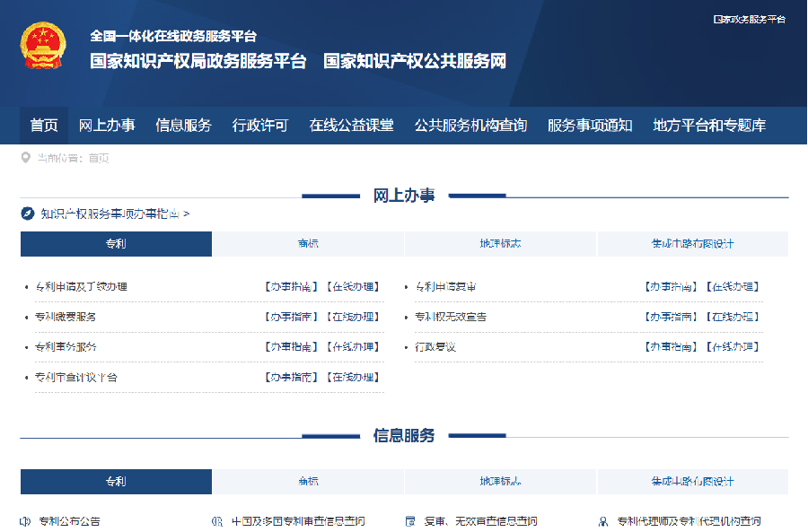The width and height of the screenshot is (808, 532).
Task: Click 在线办理 for 专利申请及手续办理
Action: click(353, 287)
